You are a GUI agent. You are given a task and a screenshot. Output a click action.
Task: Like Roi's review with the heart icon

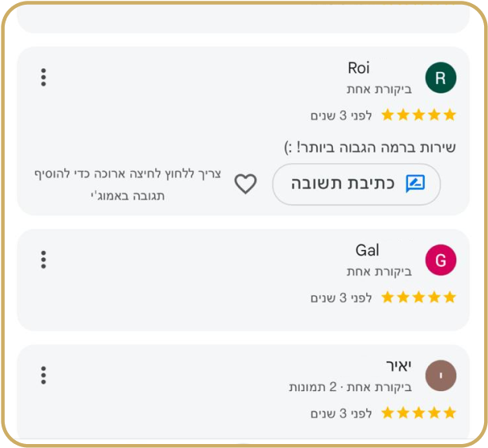tap(245, 184)
